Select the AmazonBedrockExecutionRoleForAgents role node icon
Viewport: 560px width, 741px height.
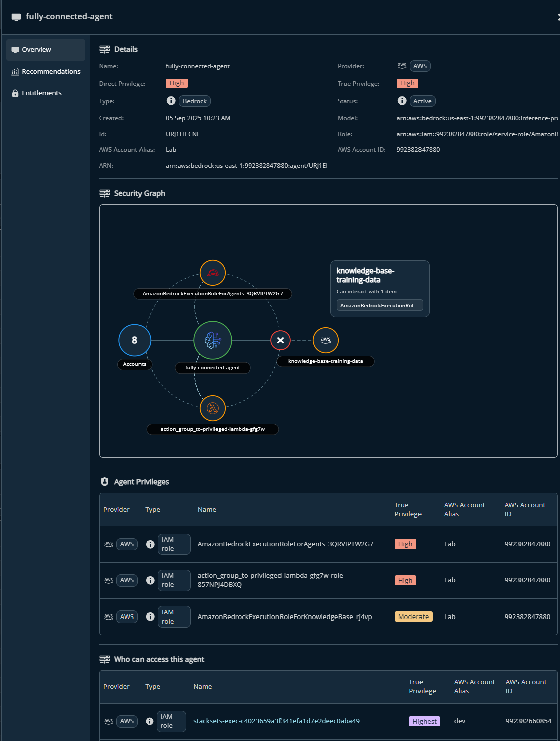(x=213, y=273)
